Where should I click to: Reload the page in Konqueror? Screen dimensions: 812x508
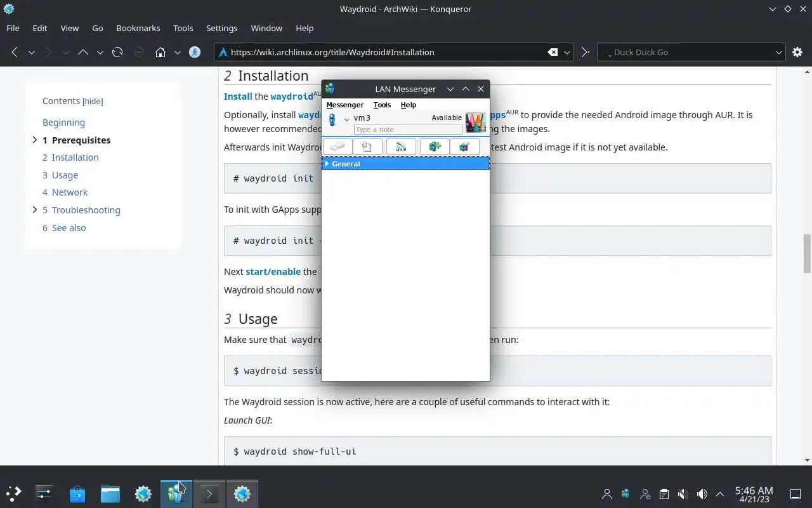[117, 52]
